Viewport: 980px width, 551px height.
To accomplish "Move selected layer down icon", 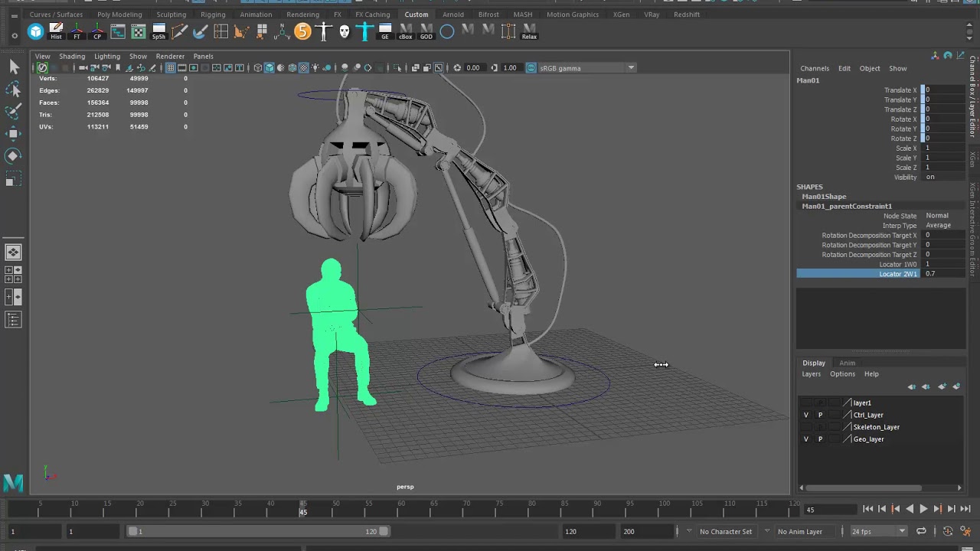I will [x=926, y=386].
